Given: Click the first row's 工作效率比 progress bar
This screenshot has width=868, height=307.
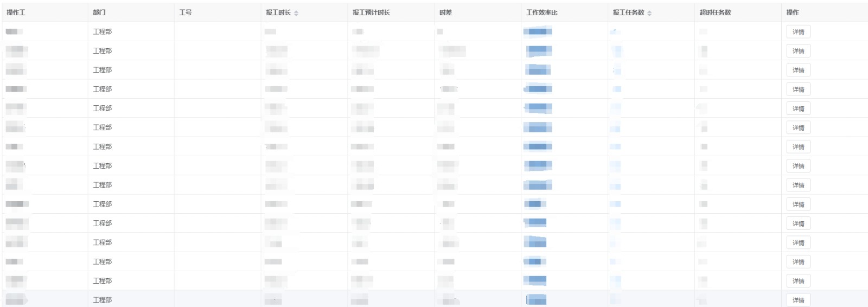Looking at the screenshot, I should point(538,31).
